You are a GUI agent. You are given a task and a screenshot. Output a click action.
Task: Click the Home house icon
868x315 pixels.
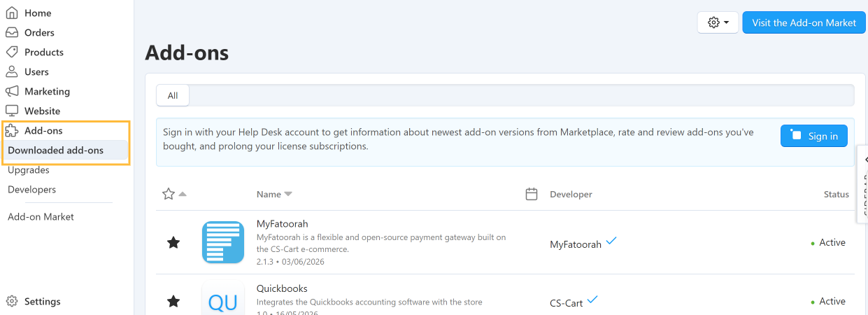(x=12, y=13)
